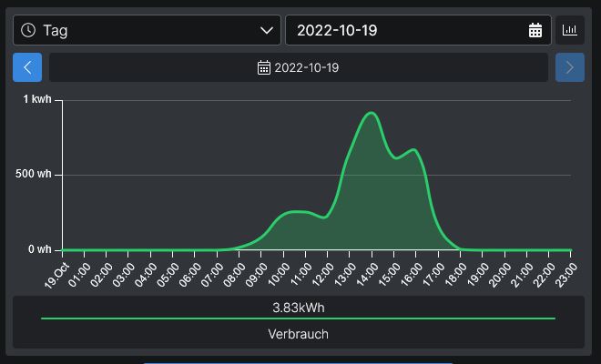601x364 pixels.
Task: Click the 18:00 x-axis label
Action: click(455, 275)
